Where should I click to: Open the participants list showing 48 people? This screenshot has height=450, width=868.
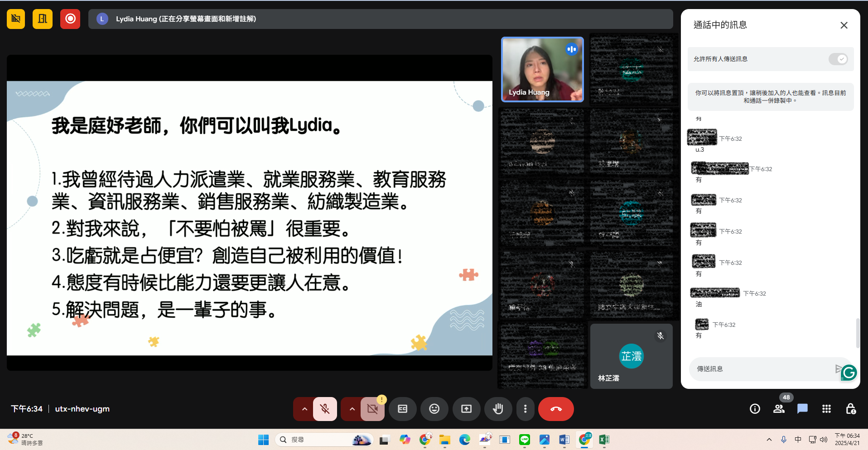[x=779, y=409]
